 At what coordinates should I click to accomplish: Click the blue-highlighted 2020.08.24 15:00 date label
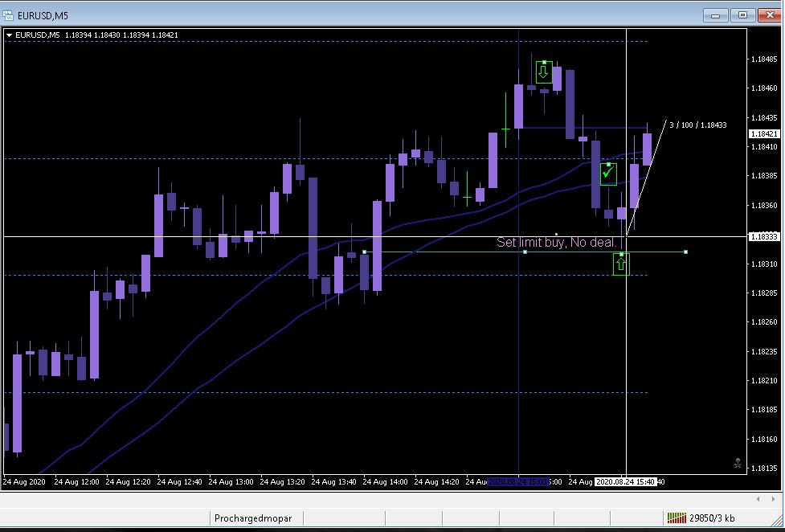click(x=518, y=482)
